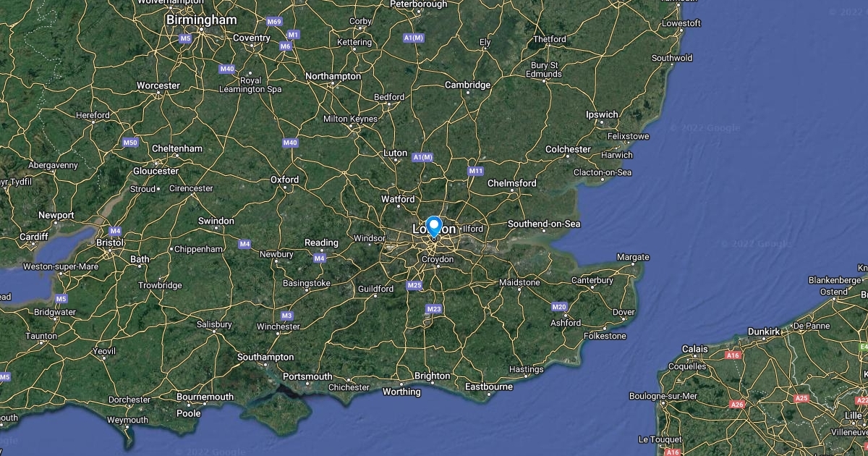Image resolution: width=868 pixels, height=456 pixels.
Task: Click the M6 shield near Coventry
Action: coord(286,46)
